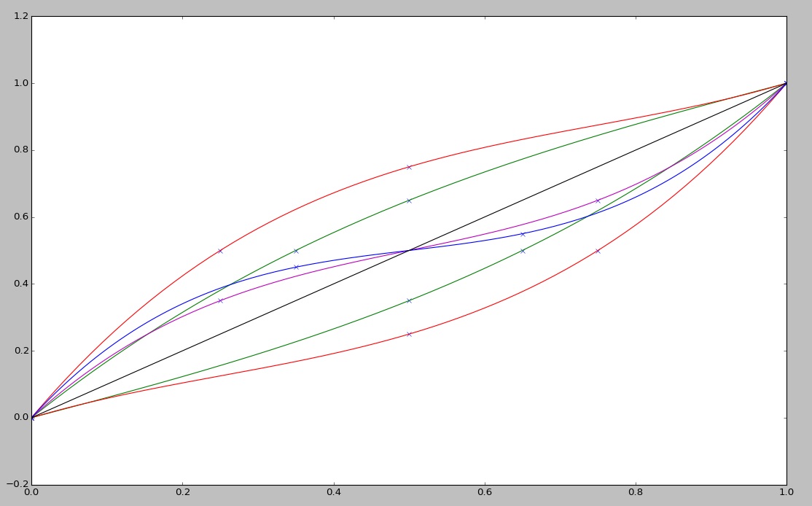This screenshot has height=506, width=812.
Task: Click the center point where curves cross the diagonal
Action: point(409,251)
